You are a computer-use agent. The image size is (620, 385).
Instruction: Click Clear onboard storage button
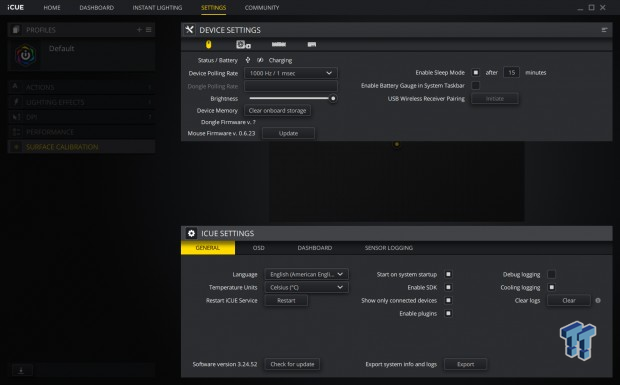coord(278,111)
